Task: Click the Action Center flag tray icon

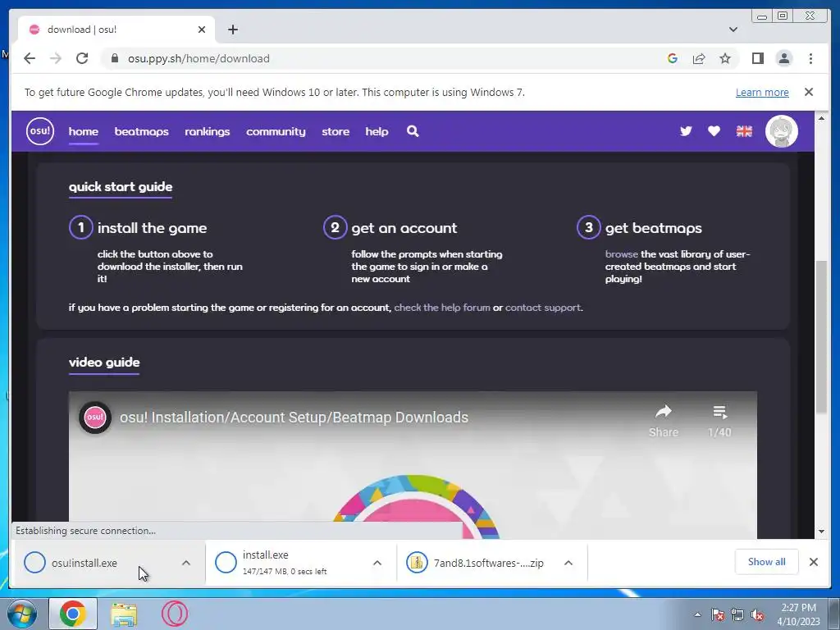Action: 717,615
